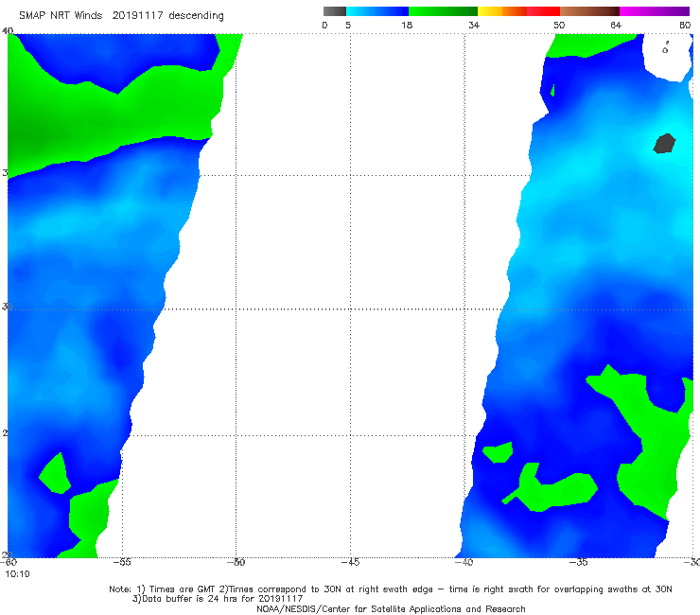700x615 pixels.
Task: Click the longitude label '-45'
Action: 350,562
